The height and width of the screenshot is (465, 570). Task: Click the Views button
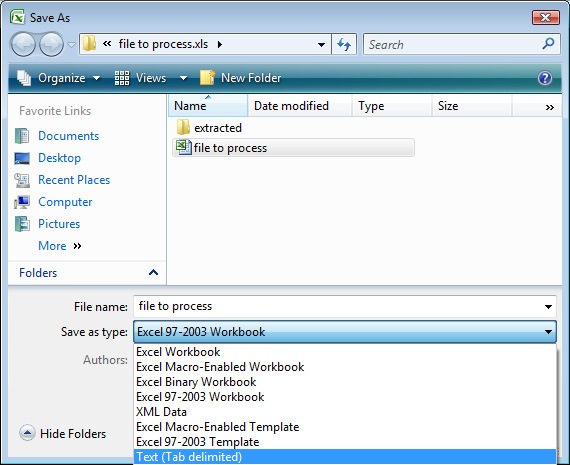click(140, 78)
